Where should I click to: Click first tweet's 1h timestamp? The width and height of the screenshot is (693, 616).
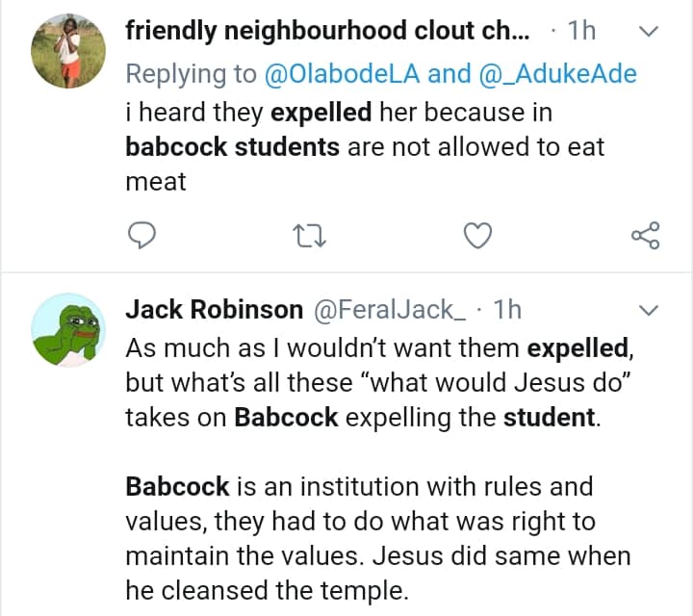pos(581,31)
